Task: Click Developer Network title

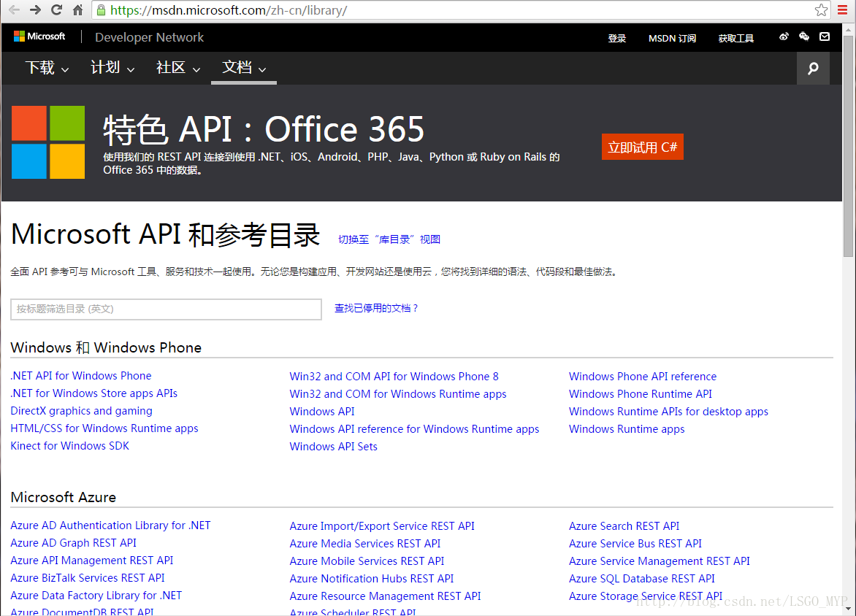Action: point(149,37)
